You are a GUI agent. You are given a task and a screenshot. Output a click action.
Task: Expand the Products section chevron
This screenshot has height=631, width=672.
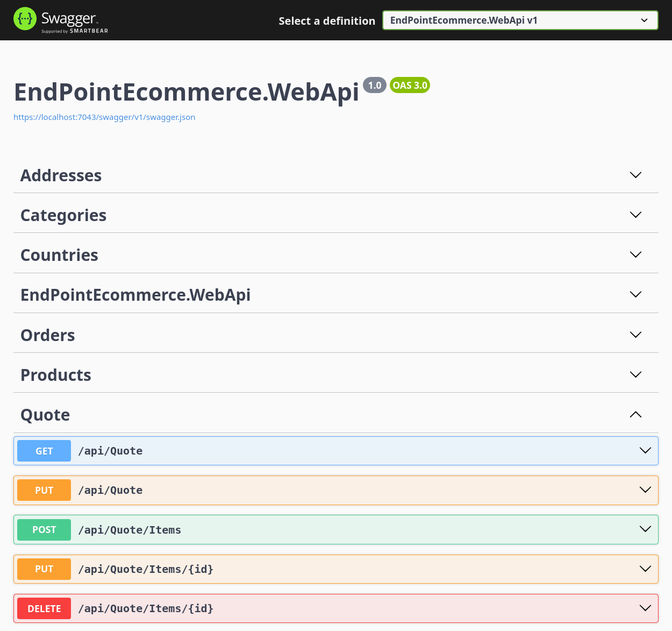[x=635, y=374]
